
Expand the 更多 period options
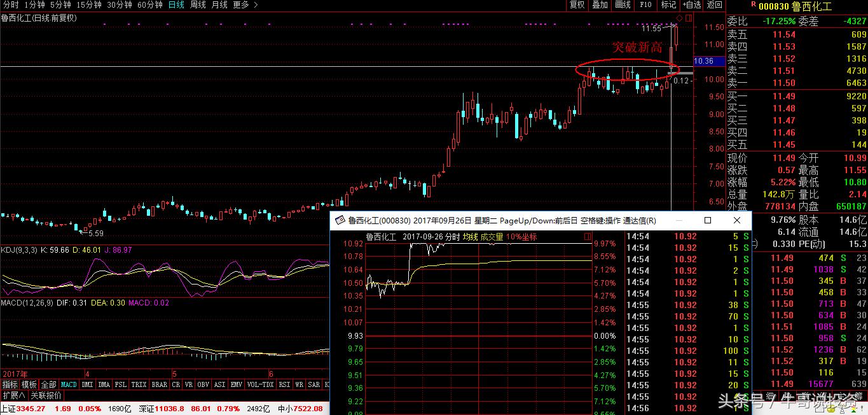point(245,4)
